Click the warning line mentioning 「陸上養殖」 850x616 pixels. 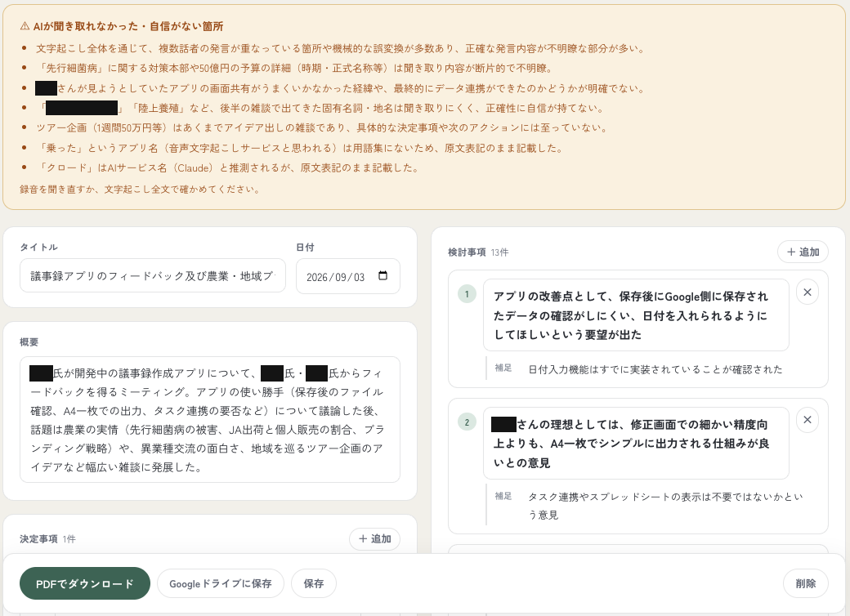320,108
